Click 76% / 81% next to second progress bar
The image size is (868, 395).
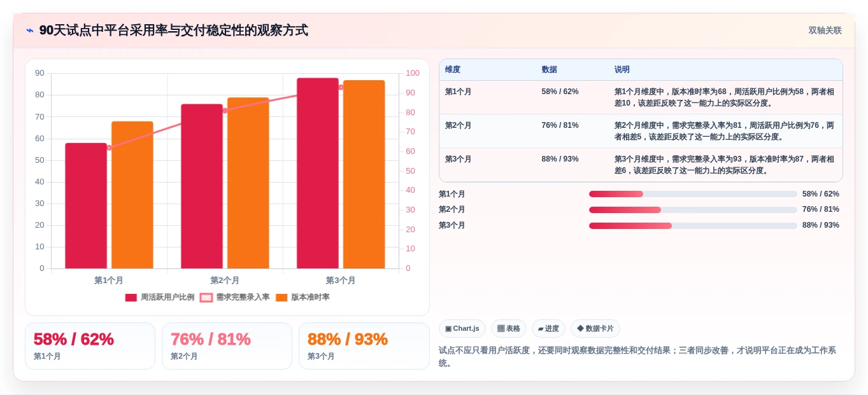(x=821, y=209)
